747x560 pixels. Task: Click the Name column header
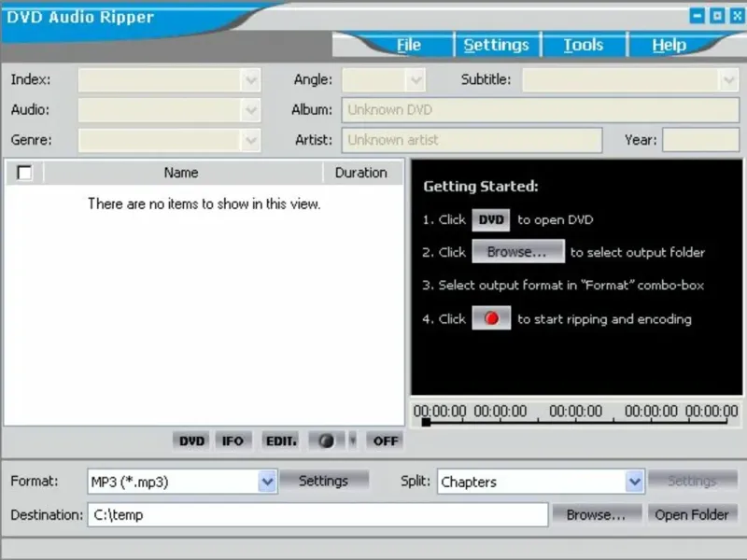click(x=181, y=173)
